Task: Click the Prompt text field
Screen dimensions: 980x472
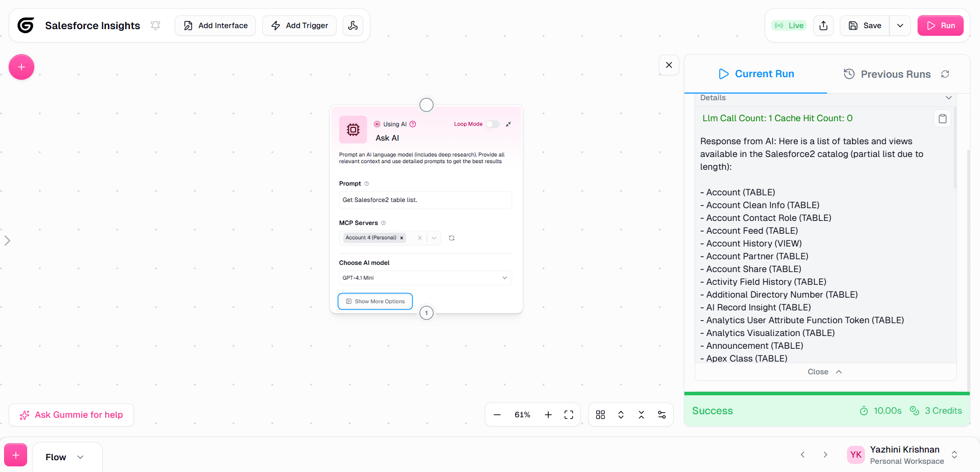Action: [425, 200]
